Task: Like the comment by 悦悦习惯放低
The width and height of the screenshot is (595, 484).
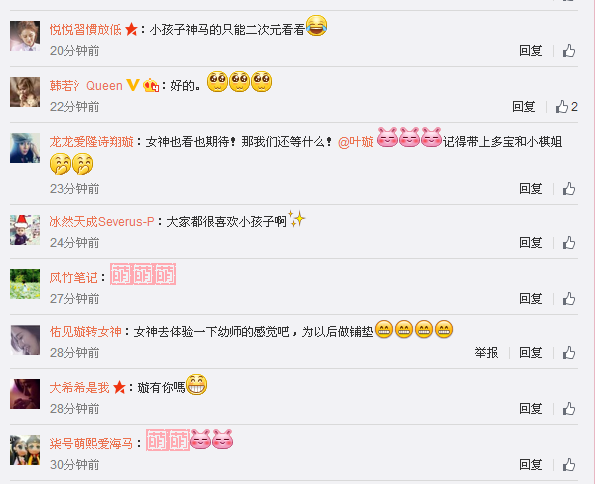Action: pyautogui.click(x=569, y=50)
